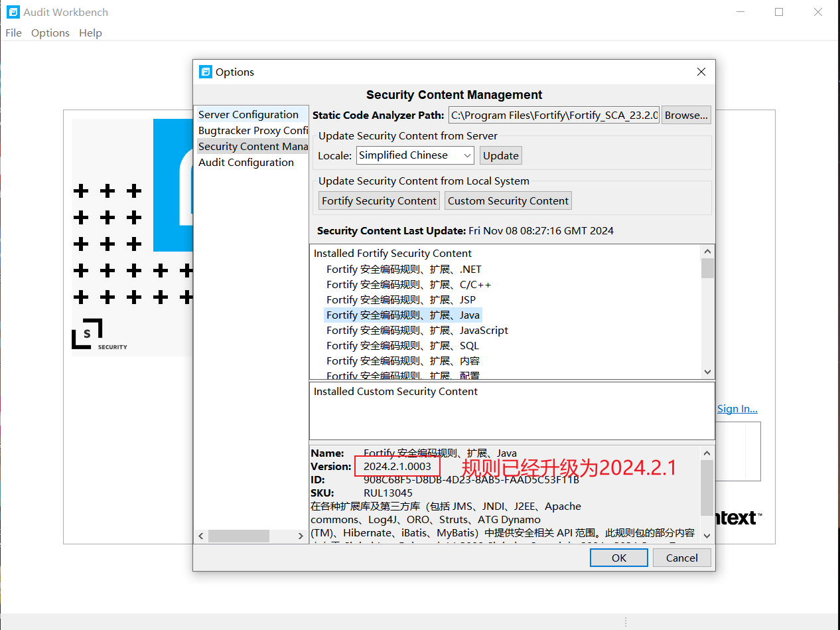Maximize the Audit Workbench window
The width and height of the screenshot is (840, 630).
point(779,12)
